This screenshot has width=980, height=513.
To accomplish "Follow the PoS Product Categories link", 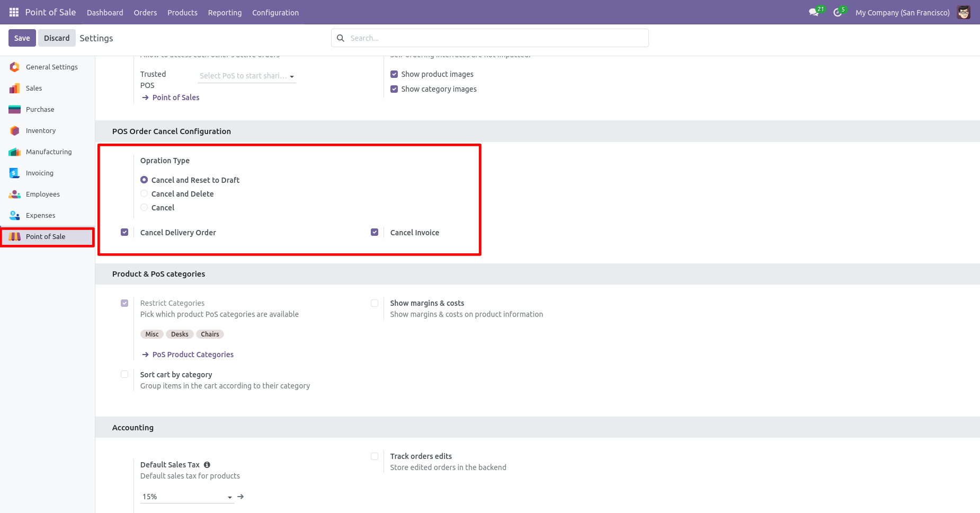I will [x=193, y=355].
